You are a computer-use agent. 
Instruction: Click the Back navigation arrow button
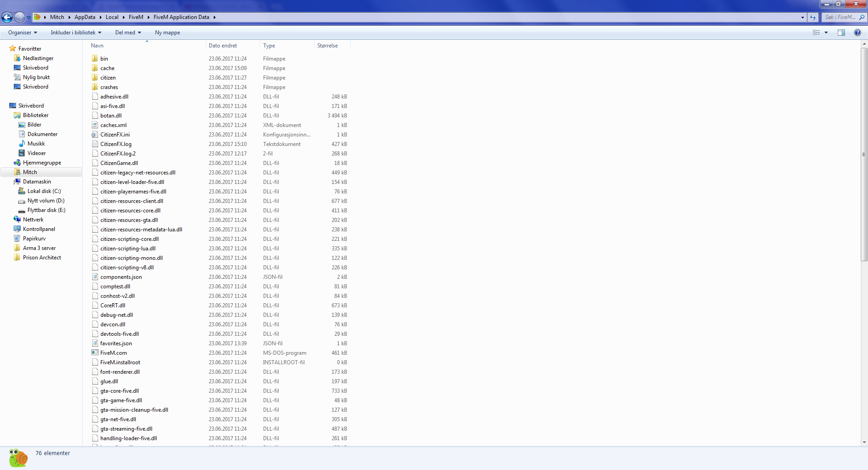pyautogui.click(x=7, y=17)
